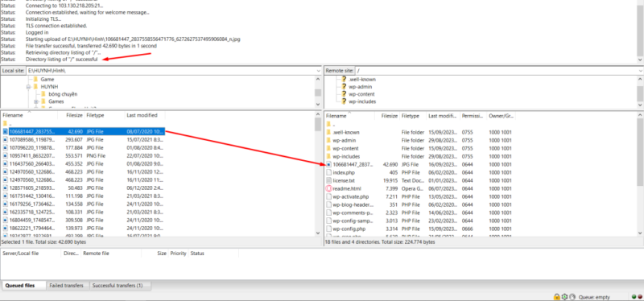Click the image icon of remote 106681447_2837 file
Screen dimensions: 644x301
coord(328,164)
